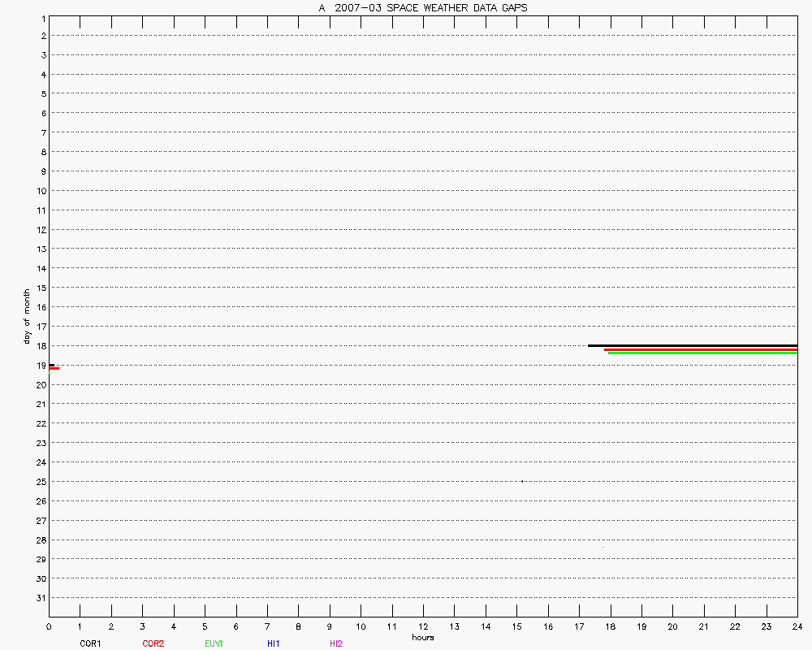
Task: Click the COR1 legend label
Action: click(90, 643)
